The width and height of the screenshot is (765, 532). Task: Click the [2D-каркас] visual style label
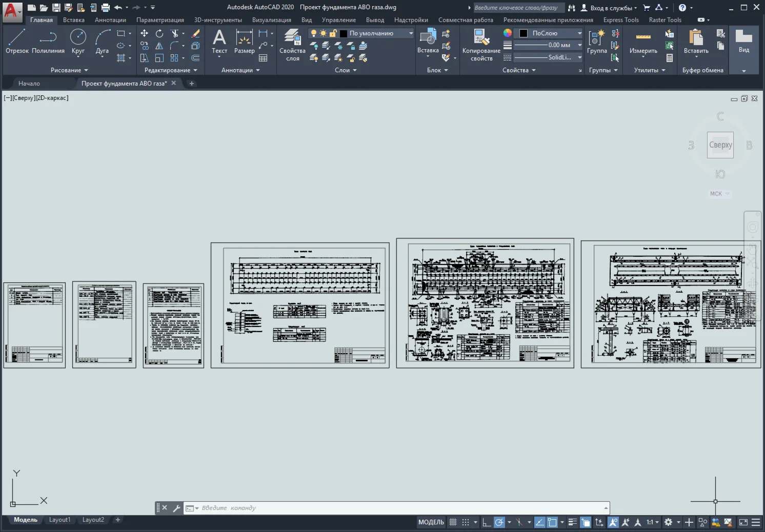(52, 98)
